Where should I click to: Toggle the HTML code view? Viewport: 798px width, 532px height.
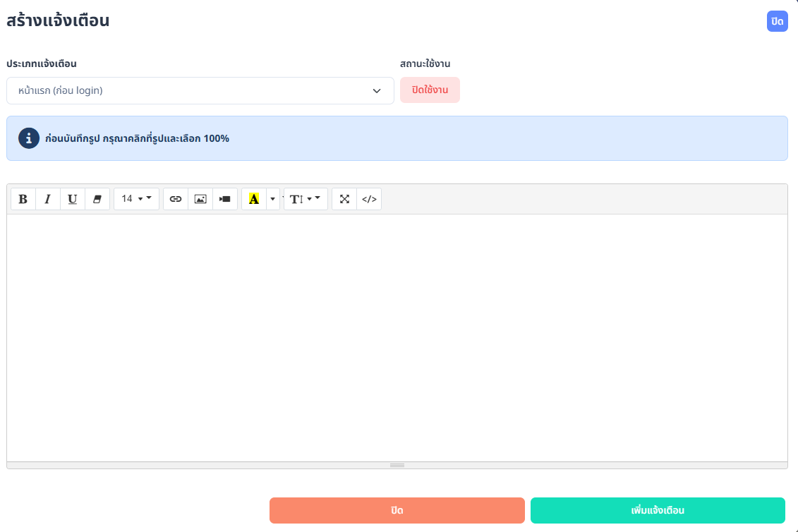pyautogui.click(x=369, y=199)
